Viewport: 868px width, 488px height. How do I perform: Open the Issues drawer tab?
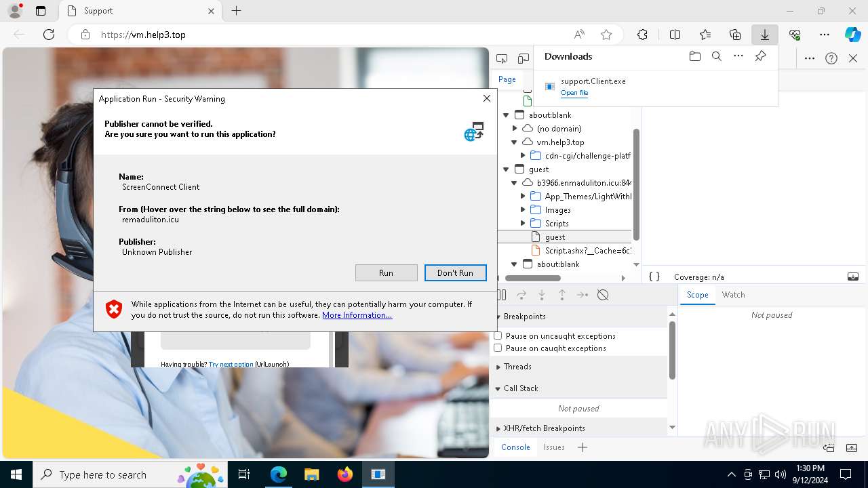point(554,447)
